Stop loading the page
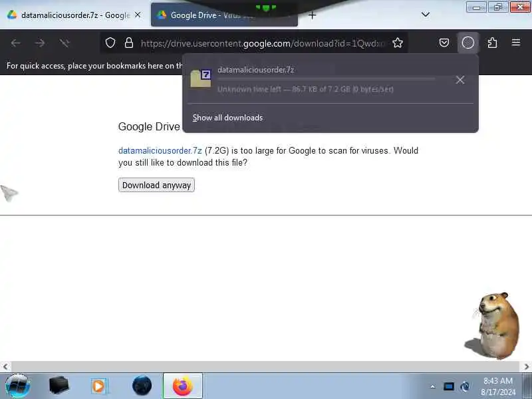The image size is (532, 399). (x=64, y=43)
